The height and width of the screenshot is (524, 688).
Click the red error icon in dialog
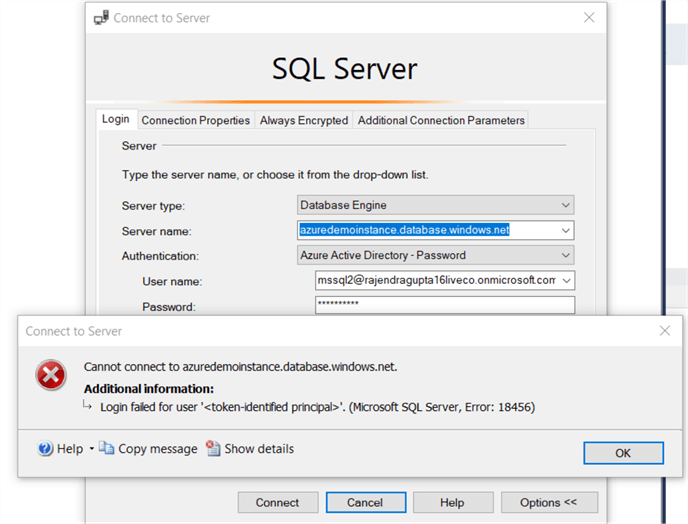(51, 376)
